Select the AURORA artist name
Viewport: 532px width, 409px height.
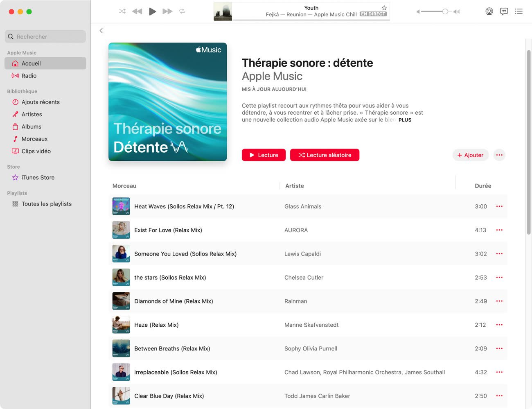pyautogui.click(x=296, y=230)
